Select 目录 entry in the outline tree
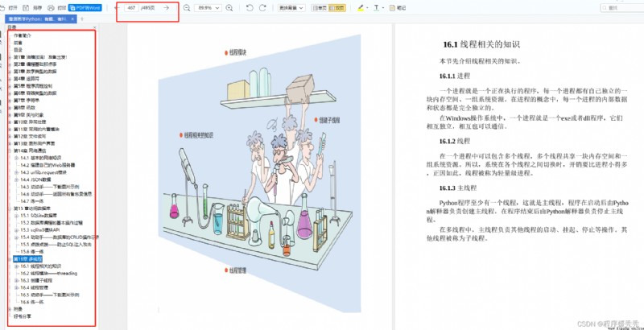This screenshot has width=644, height=330. 18,50
